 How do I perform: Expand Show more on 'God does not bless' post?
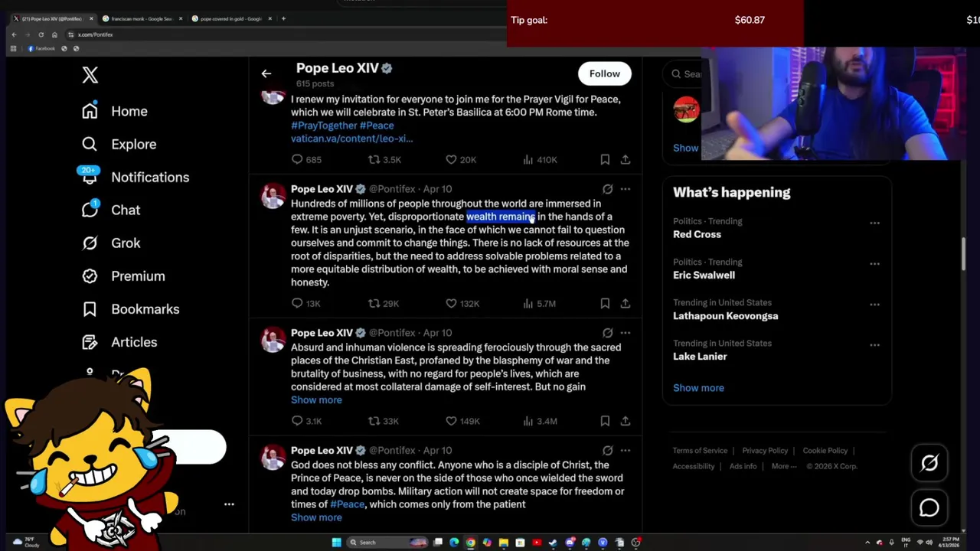coord(316,517)
